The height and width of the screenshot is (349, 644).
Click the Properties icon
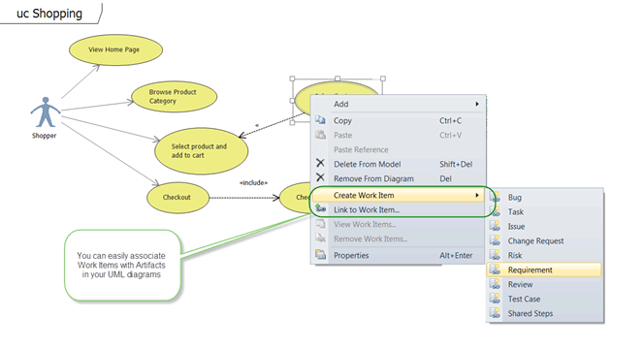click(320, 255)
